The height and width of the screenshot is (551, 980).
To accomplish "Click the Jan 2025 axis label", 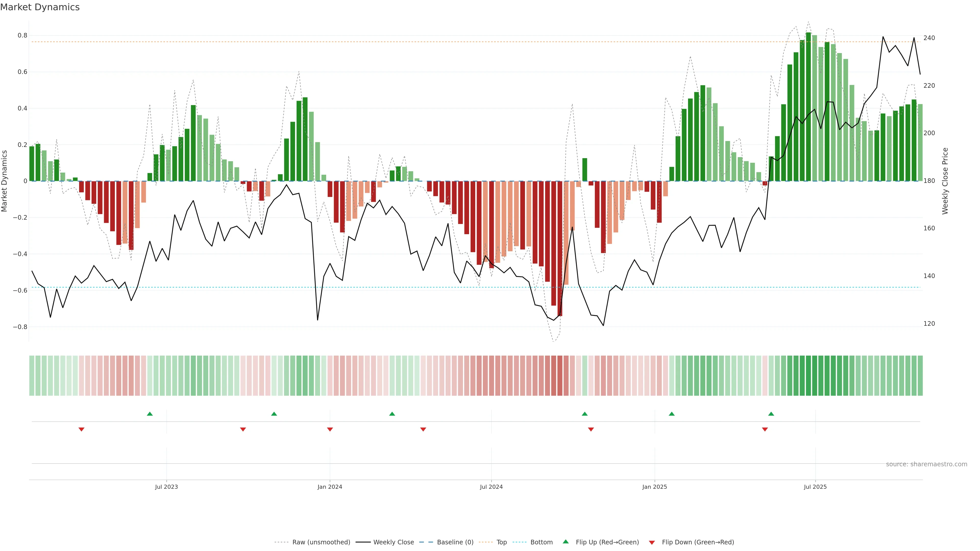I will [x=654, y=487].
